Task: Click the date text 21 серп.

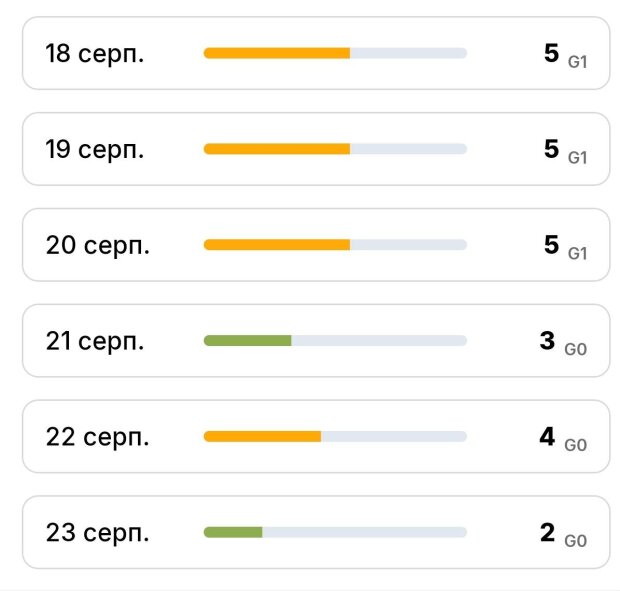Action: tap(95, 341)
